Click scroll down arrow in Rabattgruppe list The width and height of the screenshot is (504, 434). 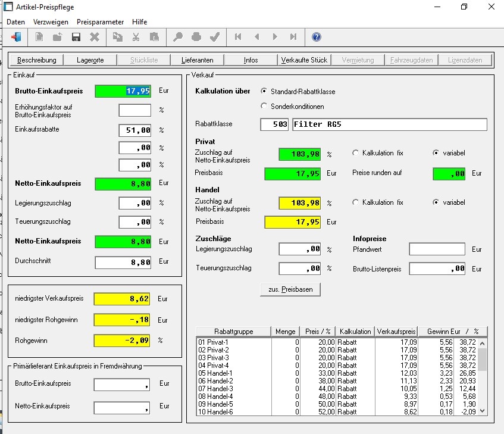[482, 411]
